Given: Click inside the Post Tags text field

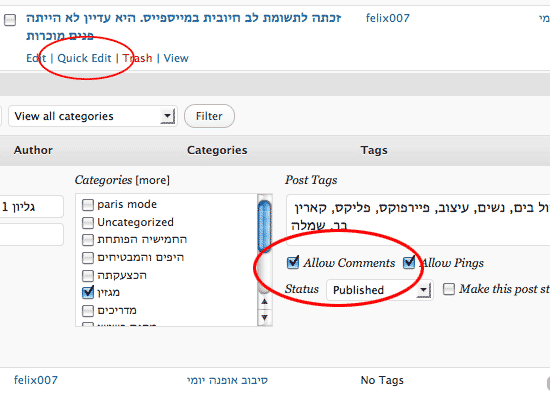Looking at the screenshot, I should tap(418, 220).
